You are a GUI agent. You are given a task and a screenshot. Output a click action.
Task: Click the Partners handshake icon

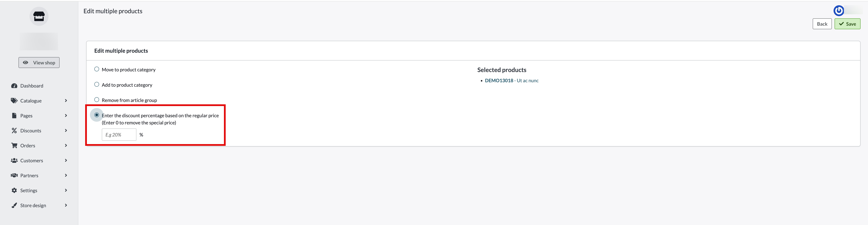coord(14,175)
